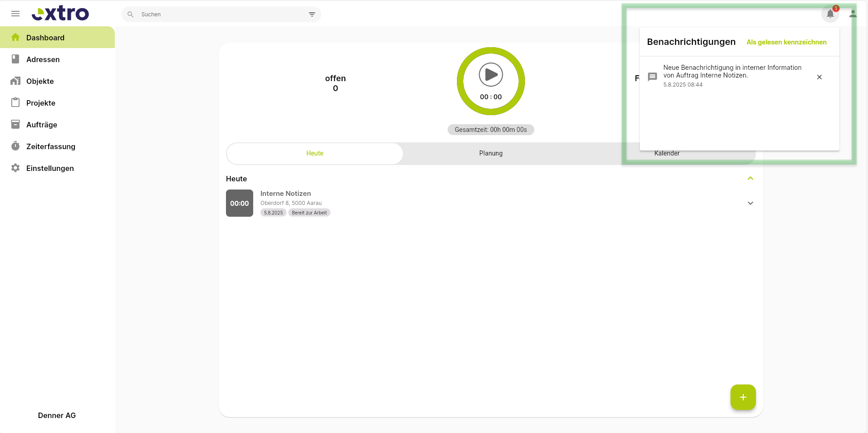Open the Interne Notizen order title

click(x=285, y=194)
